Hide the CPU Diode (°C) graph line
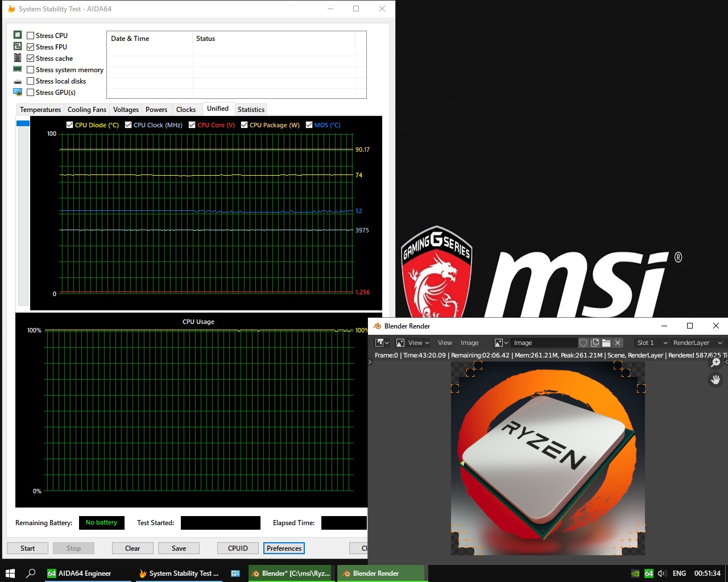 tap(69, 125)
